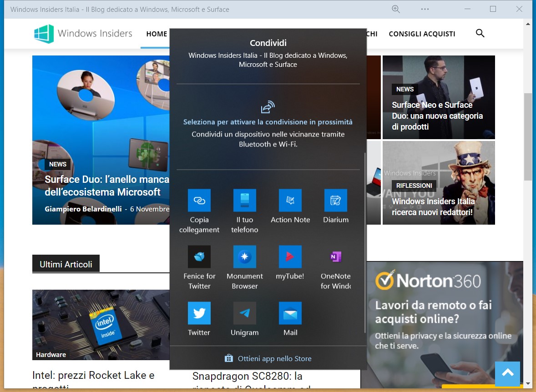Share to Unigram app
The image size is (536, 392).
[x=244, y=313]
